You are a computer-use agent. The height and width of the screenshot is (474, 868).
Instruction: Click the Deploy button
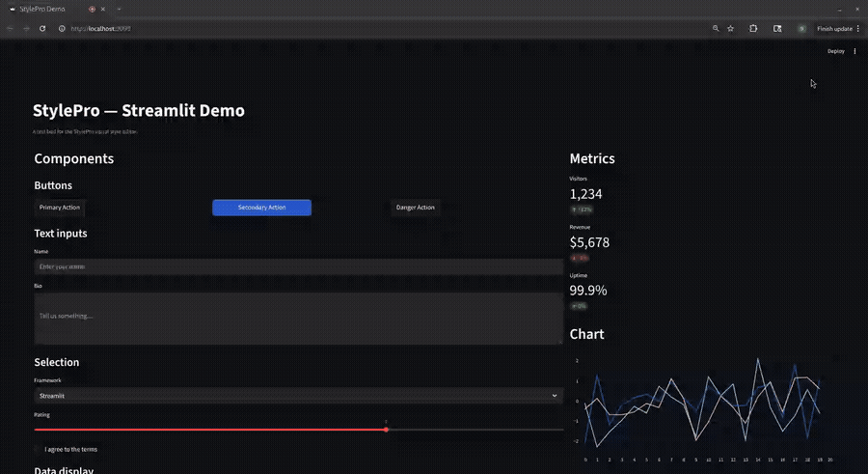coord(836,51)
